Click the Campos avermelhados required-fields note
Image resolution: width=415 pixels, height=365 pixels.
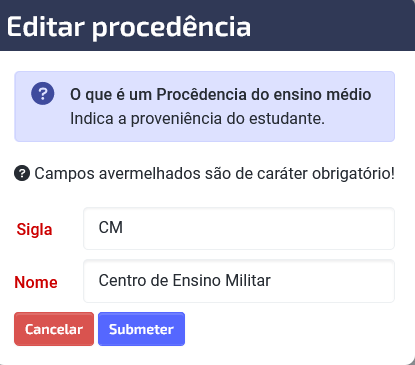(214, 174)
